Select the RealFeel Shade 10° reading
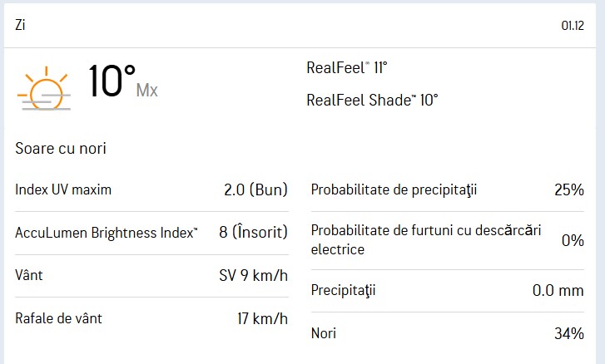This screenshot has width=605, height=364. 372,100
